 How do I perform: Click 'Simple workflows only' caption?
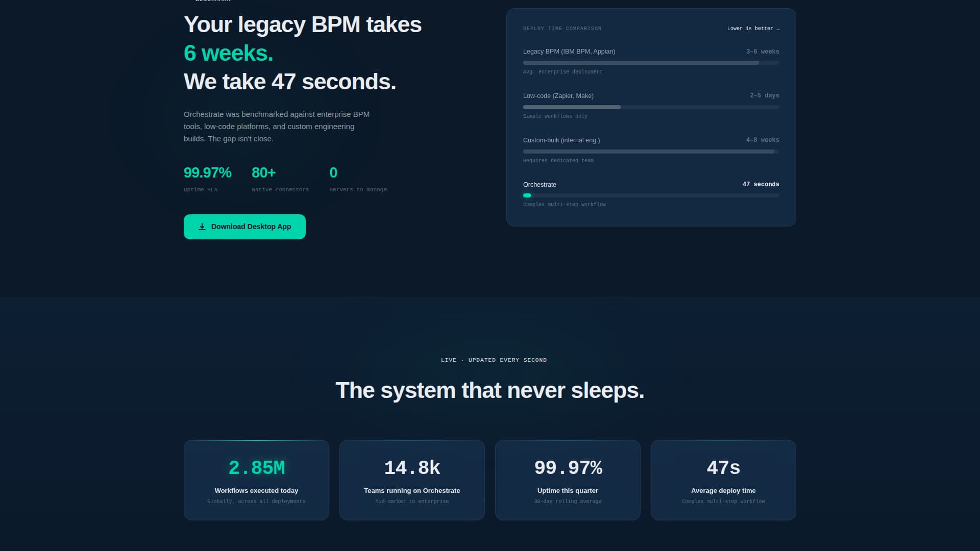pyautogui.click(x=555, y=116)
